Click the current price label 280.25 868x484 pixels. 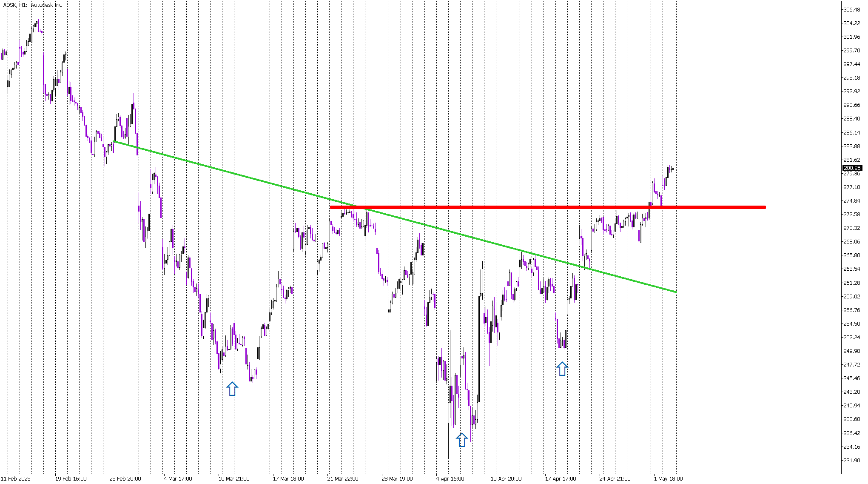[x=852, y=168]
